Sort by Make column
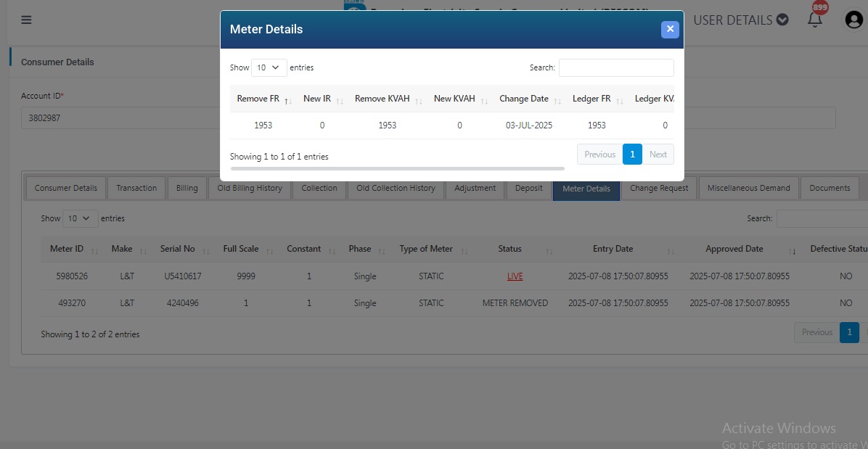This screenshot has height=449, width=868. 127,249
